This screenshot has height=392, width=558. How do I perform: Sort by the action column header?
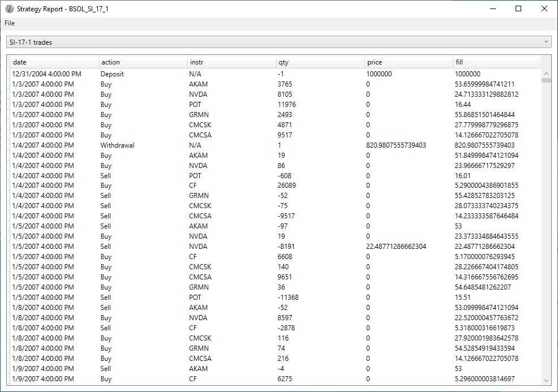pyautogui.click(x=143, y=62)
